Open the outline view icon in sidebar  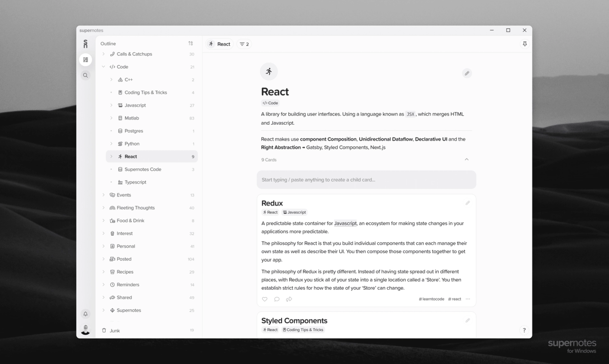85,60
